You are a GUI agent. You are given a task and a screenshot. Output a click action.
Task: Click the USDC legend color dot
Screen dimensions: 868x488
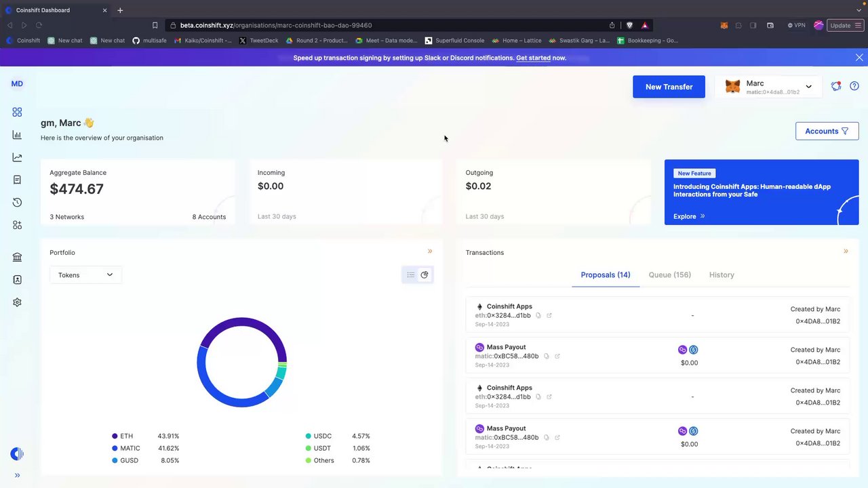click(309, 436)
